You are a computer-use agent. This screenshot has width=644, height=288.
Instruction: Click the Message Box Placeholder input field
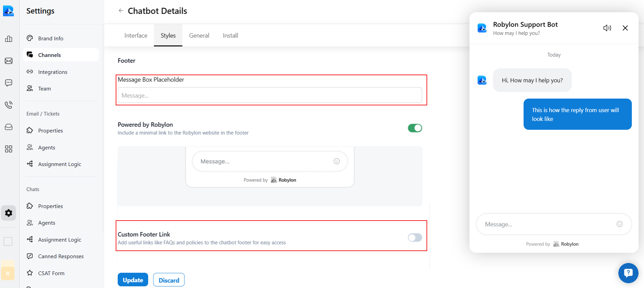click(270, 95)
